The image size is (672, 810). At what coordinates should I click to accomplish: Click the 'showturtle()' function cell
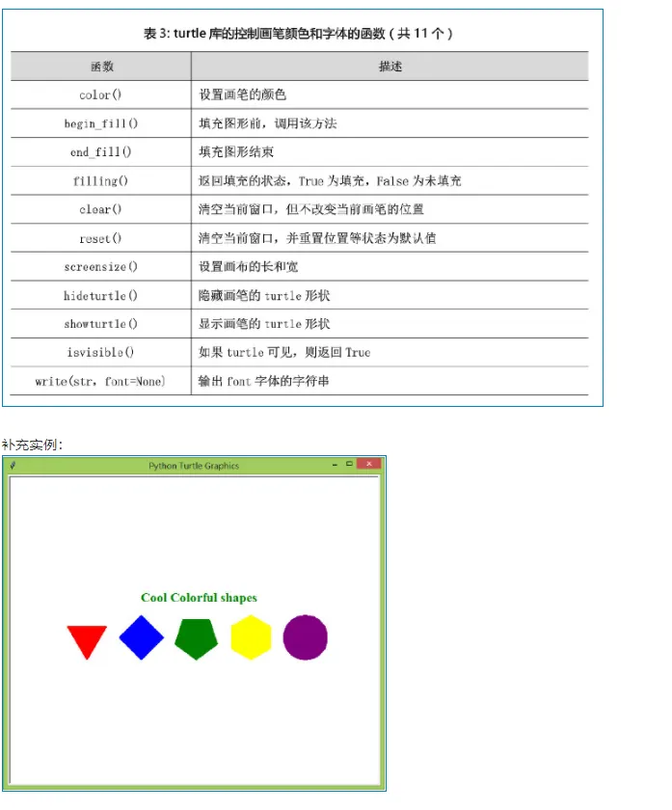100,324
